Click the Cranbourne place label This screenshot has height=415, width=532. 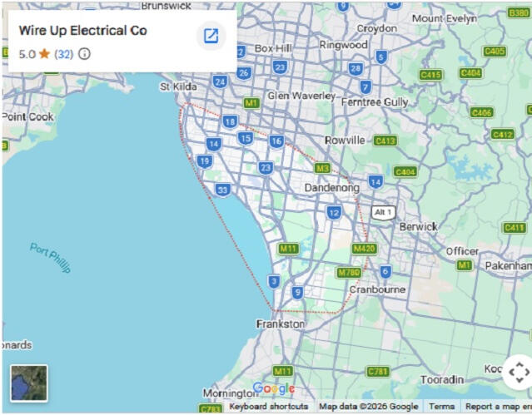[x=377, y=289]
